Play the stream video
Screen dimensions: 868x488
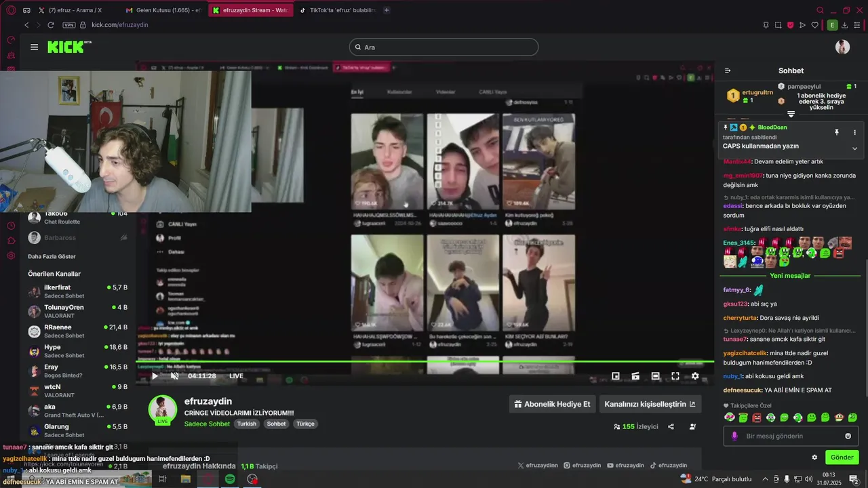coord(155,376)
